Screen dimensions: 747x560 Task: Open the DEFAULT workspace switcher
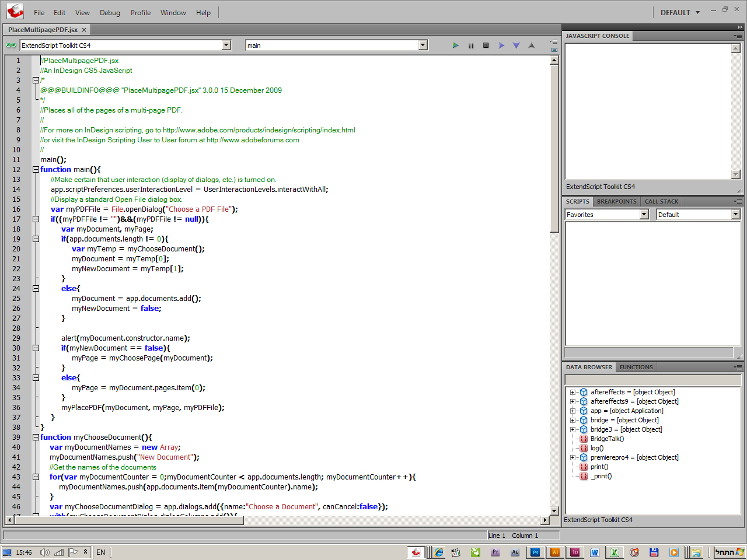coord(680,13)
